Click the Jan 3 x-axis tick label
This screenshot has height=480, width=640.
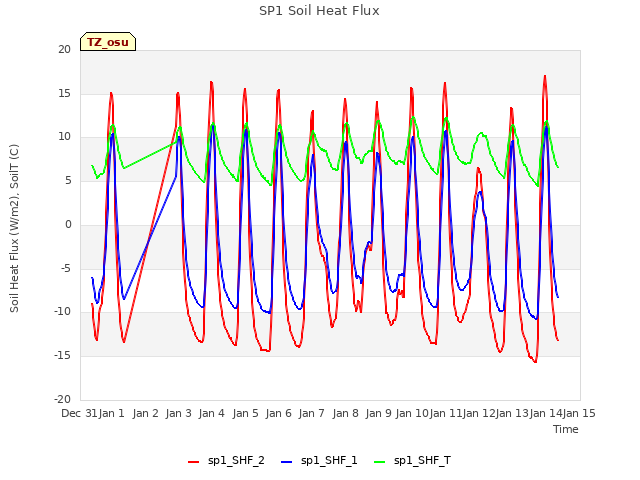179,413
